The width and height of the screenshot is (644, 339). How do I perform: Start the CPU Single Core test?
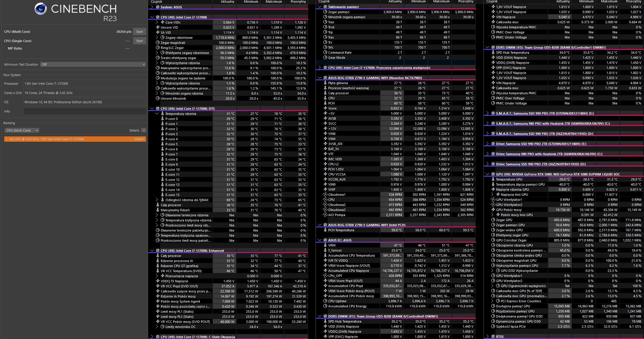click(140, 41)
